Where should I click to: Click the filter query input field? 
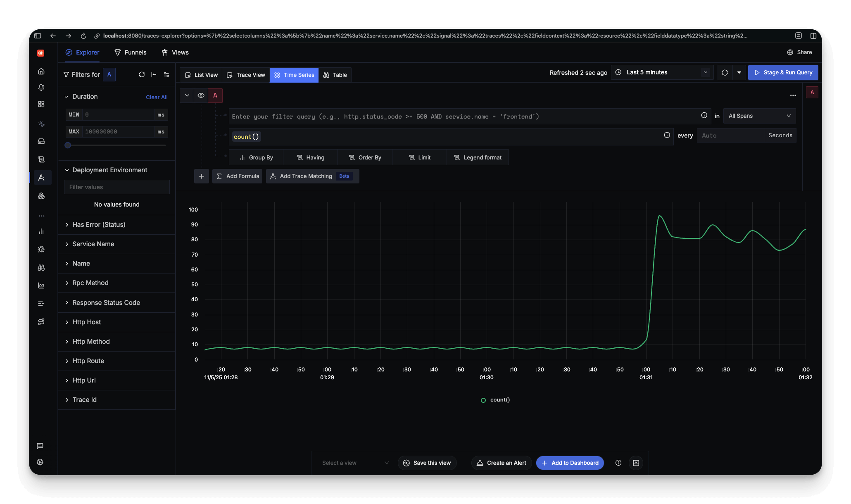[413, 116]
